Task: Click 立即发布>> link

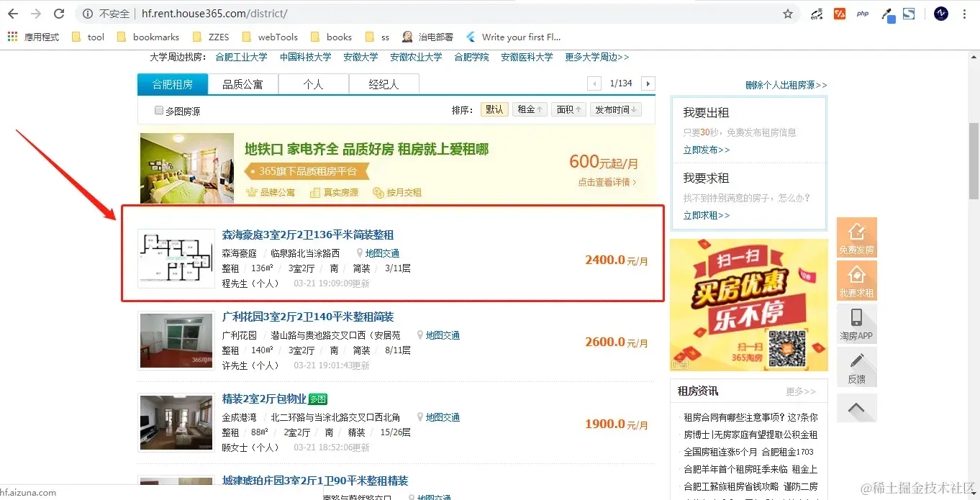Action: [x=707, y=150]
